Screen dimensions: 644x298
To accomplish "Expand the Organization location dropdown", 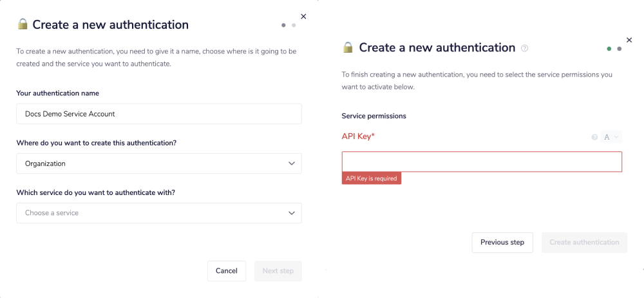I will click(159, 163).
